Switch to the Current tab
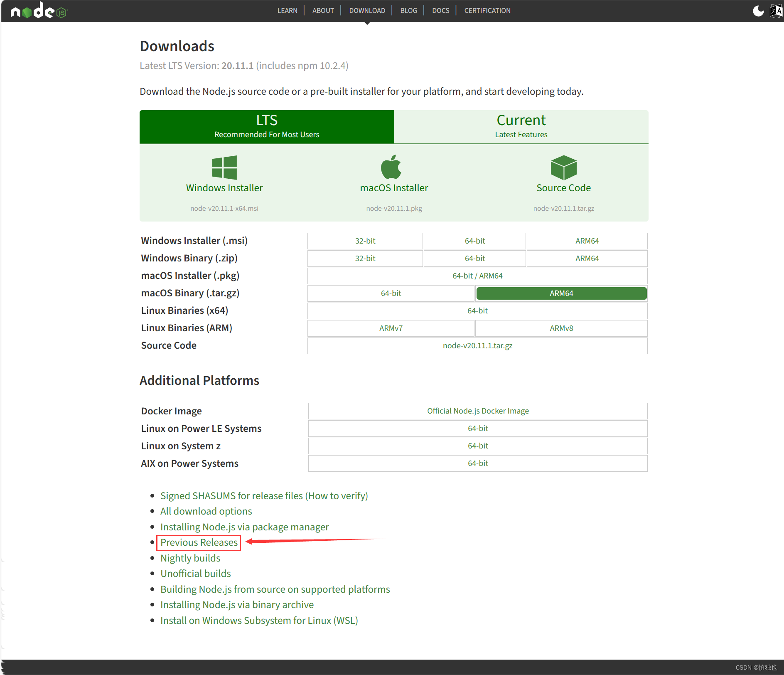This screenshot has width=784, height=675. [521, 127]
